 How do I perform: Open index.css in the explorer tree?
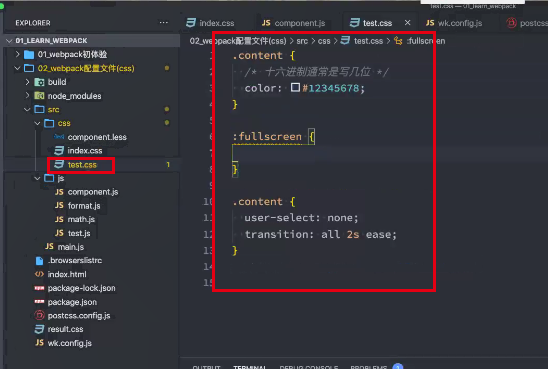tap(85, 151)
